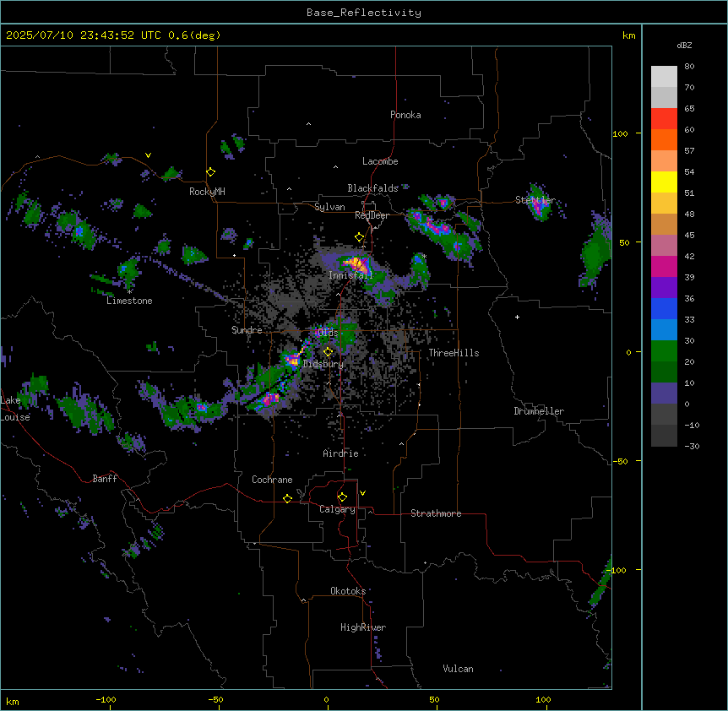Click the Banff town label
This screenshot has height=711, width=728.
(105, 479)
